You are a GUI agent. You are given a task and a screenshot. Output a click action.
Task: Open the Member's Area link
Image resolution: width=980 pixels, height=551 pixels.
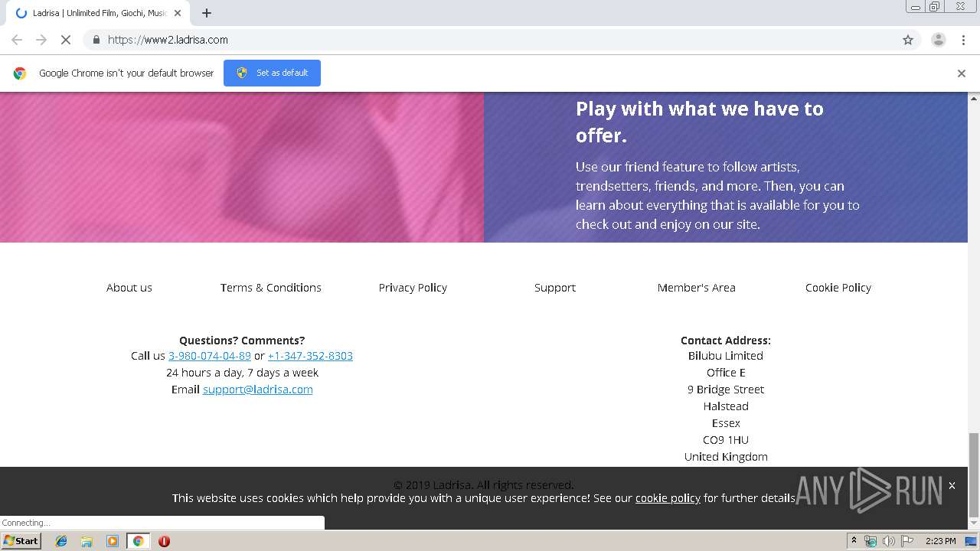tap(697, 288)
